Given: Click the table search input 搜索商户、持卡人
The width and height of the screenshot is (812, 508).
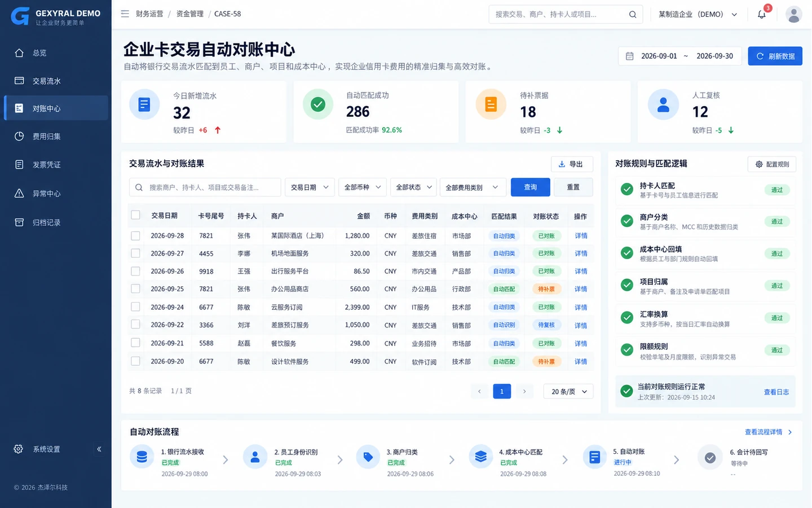Looking at the screenshot, I should (205, 187).
